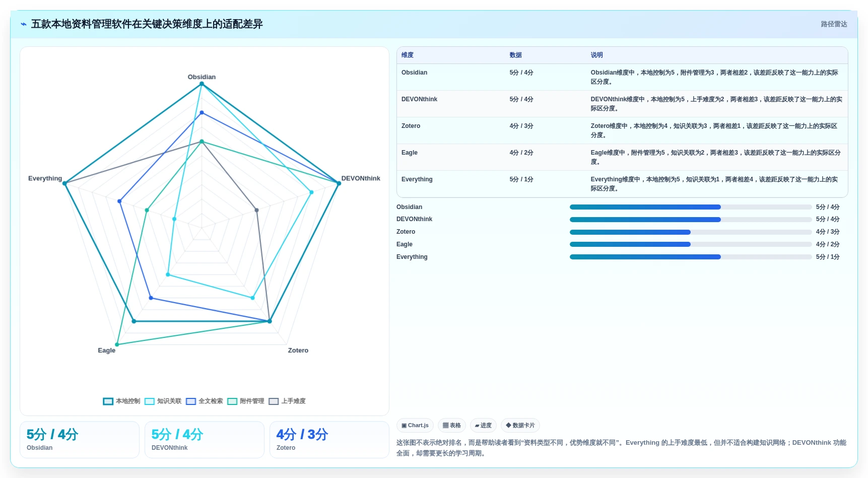Click the Everything progress bar

click(x=691, y=257)
